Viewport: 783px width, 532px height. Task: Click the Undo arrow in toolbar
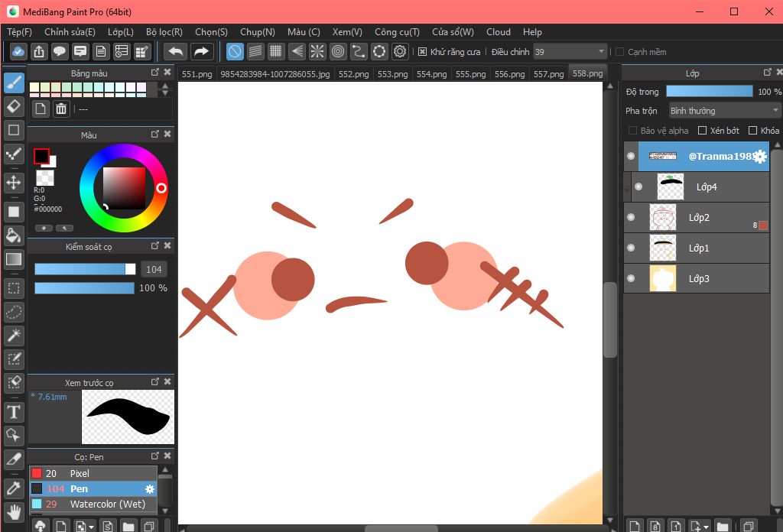tap(176, 52)
